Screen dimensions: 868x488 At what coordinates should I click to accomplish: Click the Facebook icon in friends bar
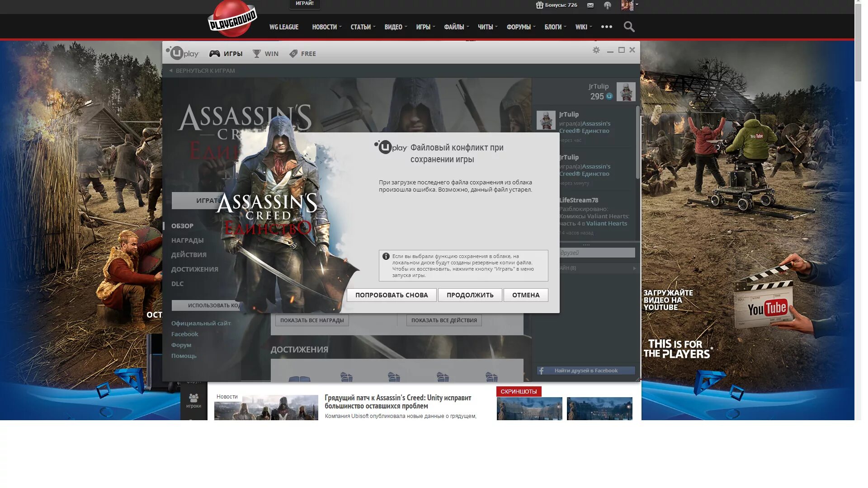(x=541, y=371)
